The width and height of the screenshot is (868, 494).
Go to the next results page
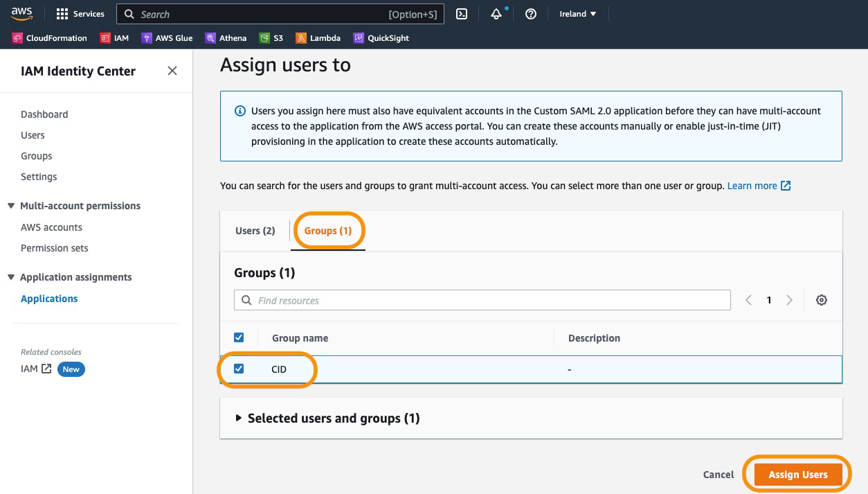click(790, 300)
